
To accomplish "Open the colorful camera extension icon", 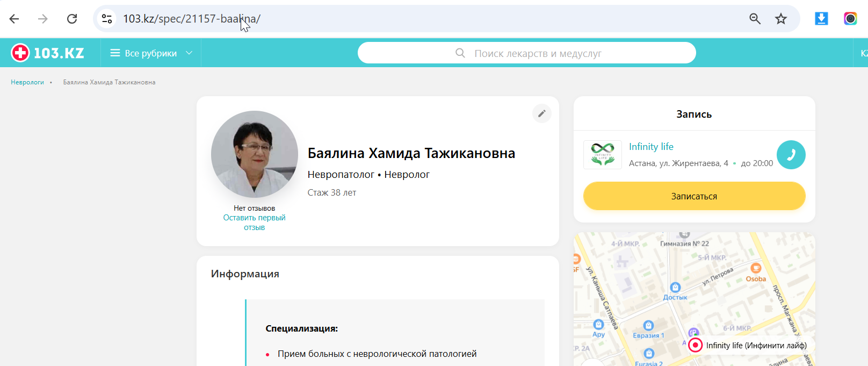I will coord(850,19).
